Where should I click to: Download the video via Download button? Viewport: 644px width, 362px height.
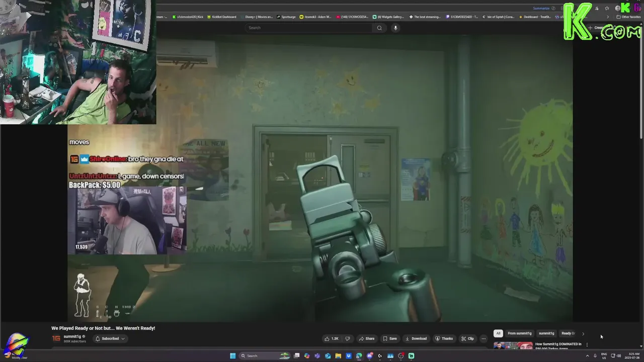(416, 338)
